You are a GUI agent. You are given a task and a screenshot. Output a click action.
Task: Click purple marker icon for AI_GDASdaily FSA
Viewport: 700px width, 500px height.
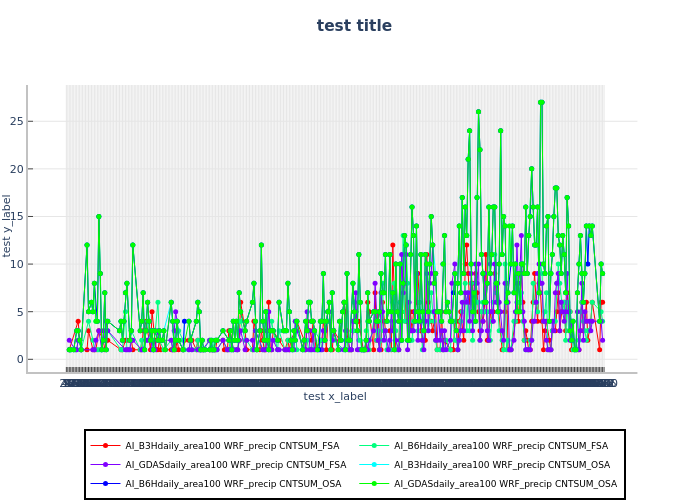pyautogui.click(x=105, y=465)
